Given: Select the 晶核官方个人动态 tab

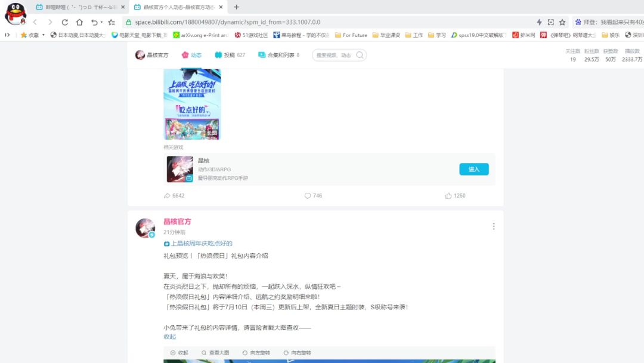Looking at the screenshot, I should (x=178, y=7).
